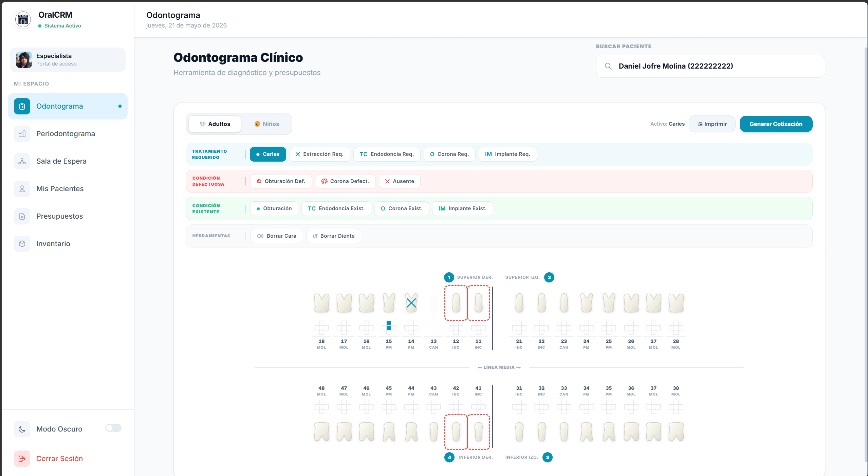
Task: Select the Caries treatment tool
Action: pos(268,154)
